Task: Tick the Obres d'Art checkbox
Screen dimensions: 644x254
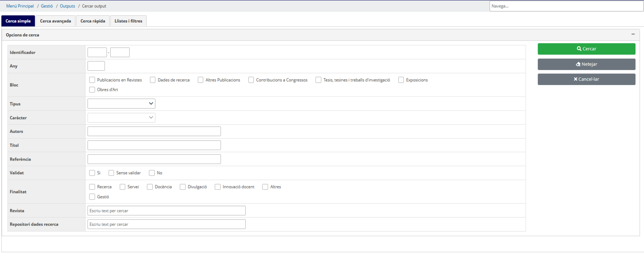Action: [92, 90]
